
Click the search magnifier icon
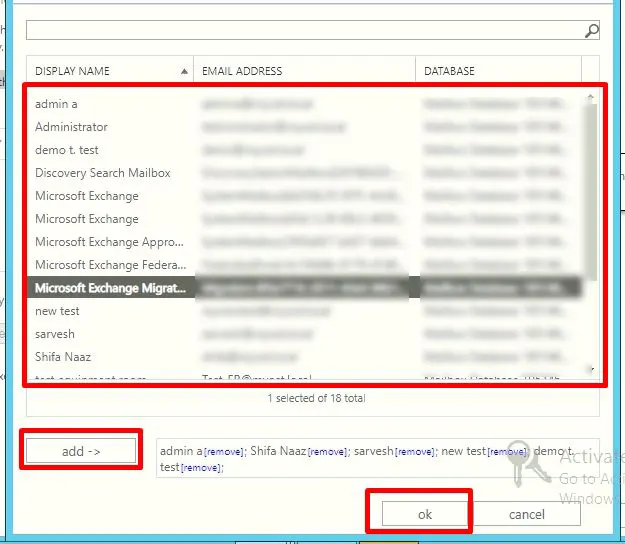tap(592, 31)
